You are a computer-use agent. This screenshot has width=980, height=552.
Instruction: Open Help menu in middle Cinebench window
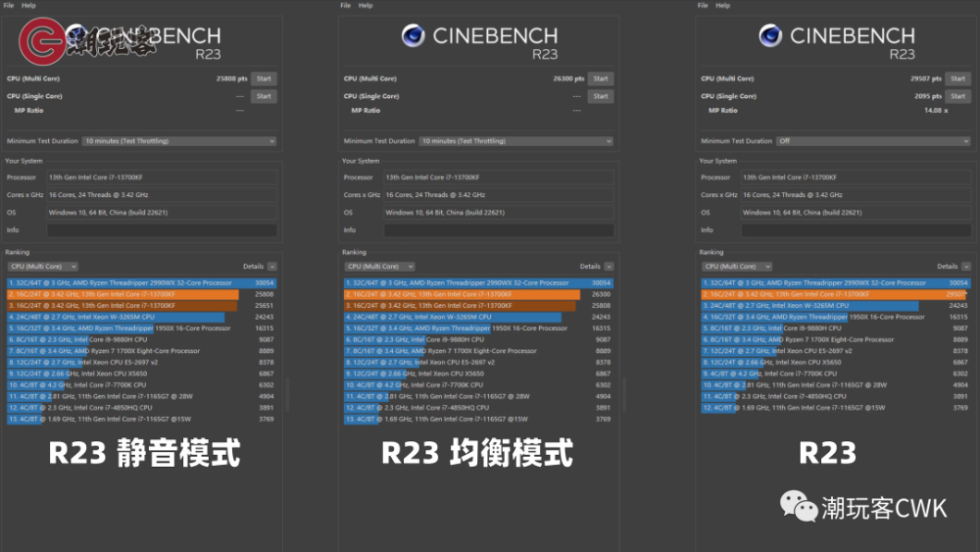(x=366, y=5)
